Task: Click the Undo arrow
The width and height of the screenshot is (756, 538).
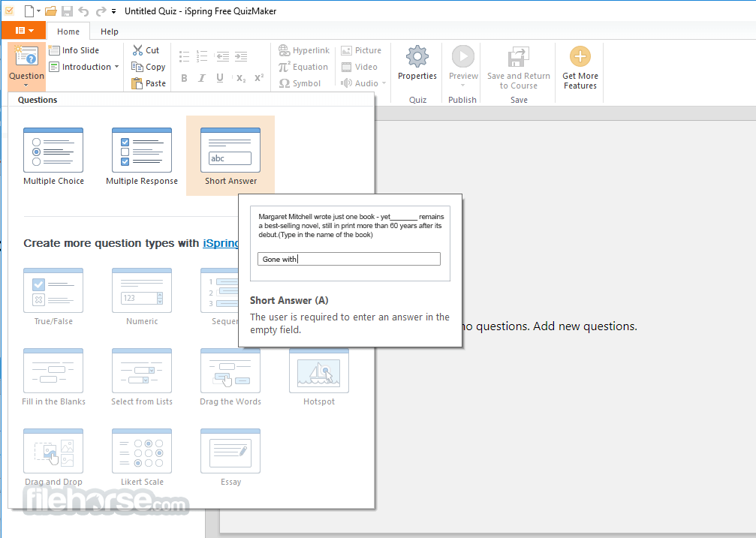Action: click(83, 11)
